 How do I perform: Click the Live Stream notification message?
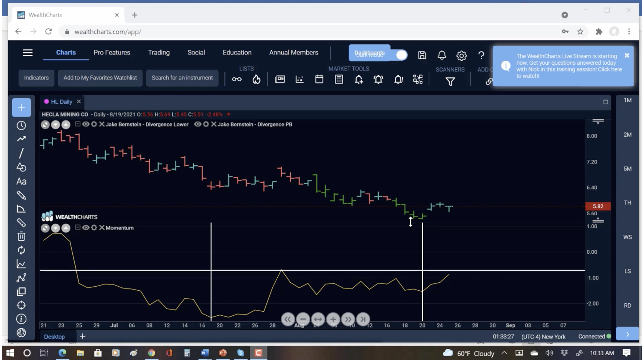(569, 66)
